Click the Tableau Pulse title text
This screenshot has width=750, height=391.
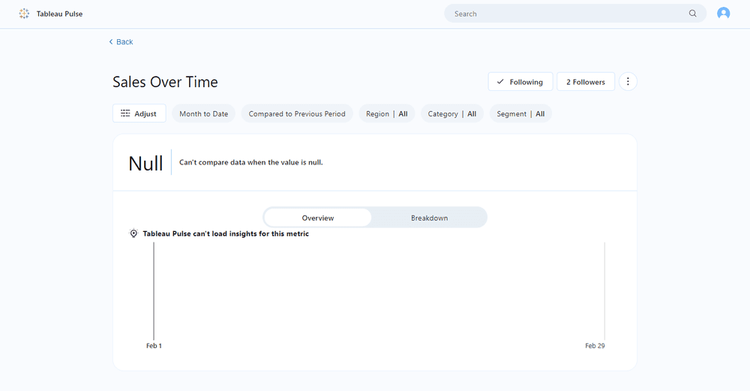tap(60, 14)
